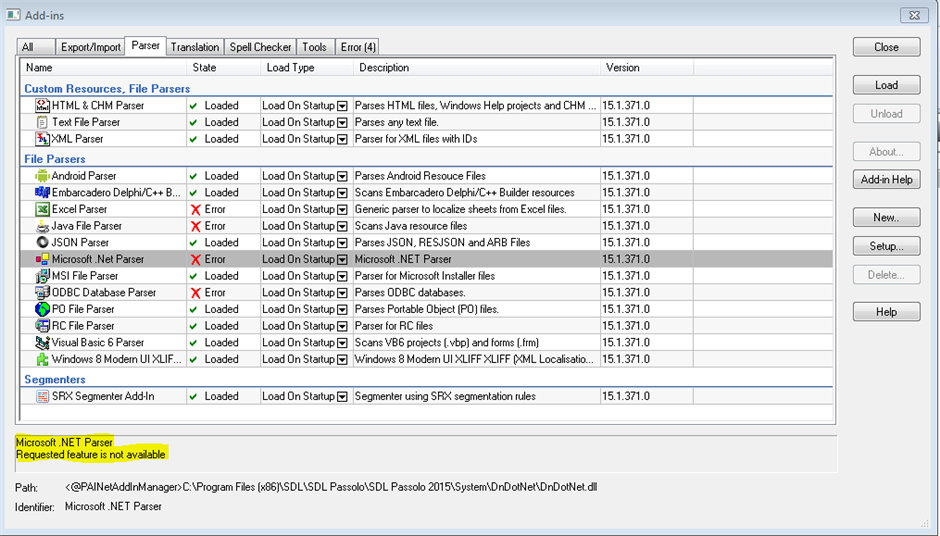The image size is (940, 536).
Task: Select the 'PO File Parser' row name
Action: (x=83, y=309)
